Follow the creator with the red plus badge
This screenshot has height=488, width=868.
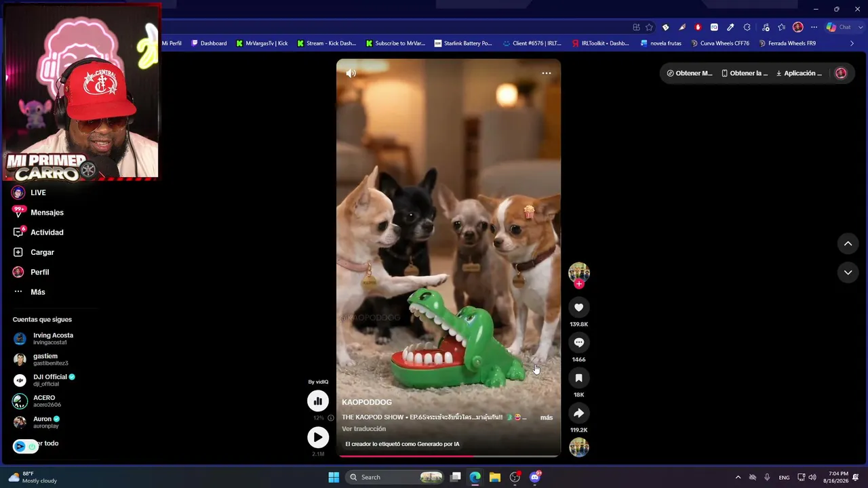click(x=578, y=284)
